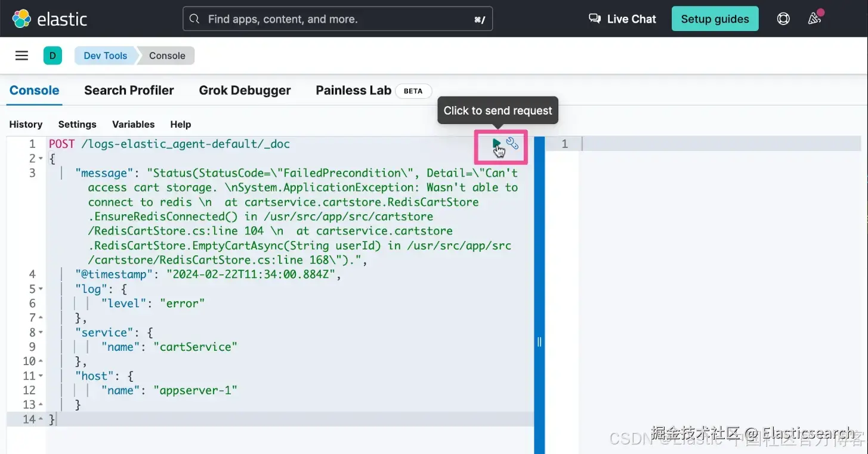Click the Live Chat speech icon
This screenshot has height=454, width=868.
click(x=595, y=19)
